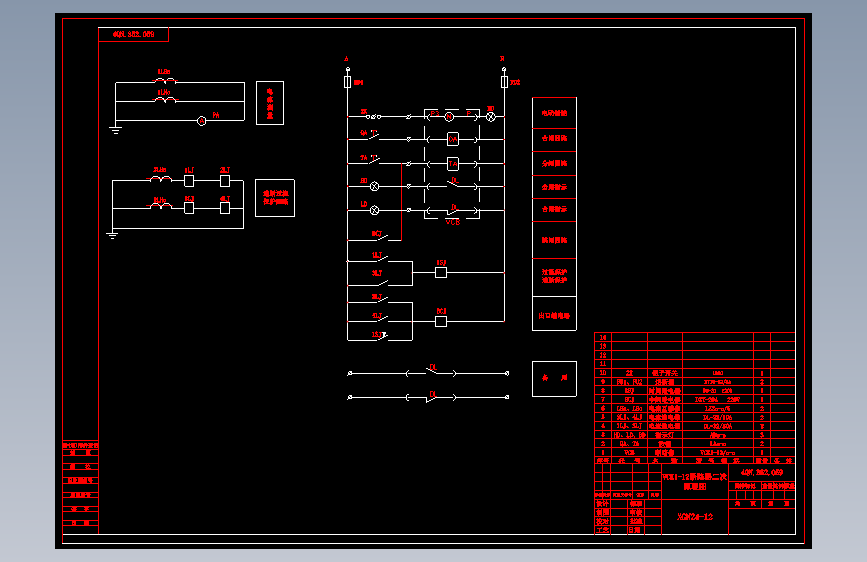Select the lower spare DL normally-closed contact
The image size is (867, 562).
(x=431, y=397)
